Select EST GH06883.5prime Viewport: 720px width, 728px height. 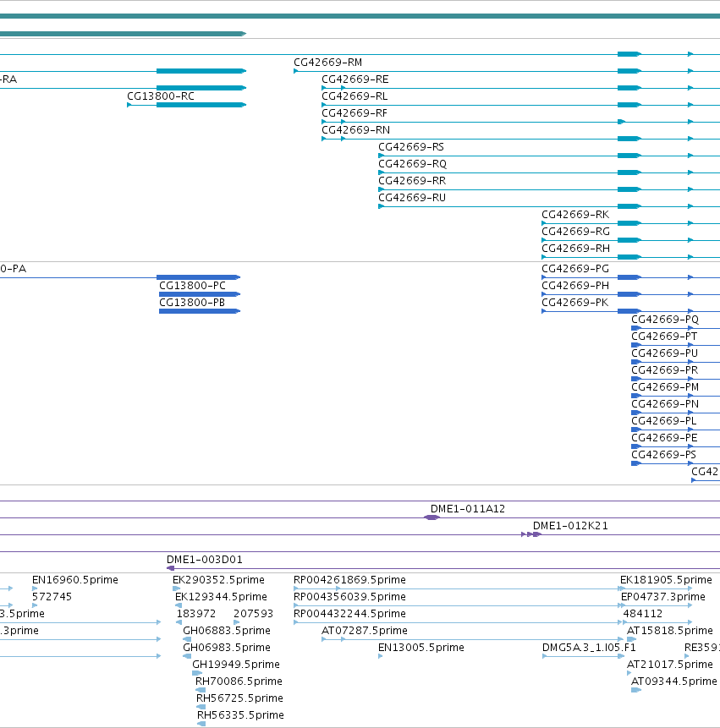click(x=226, y=631)
